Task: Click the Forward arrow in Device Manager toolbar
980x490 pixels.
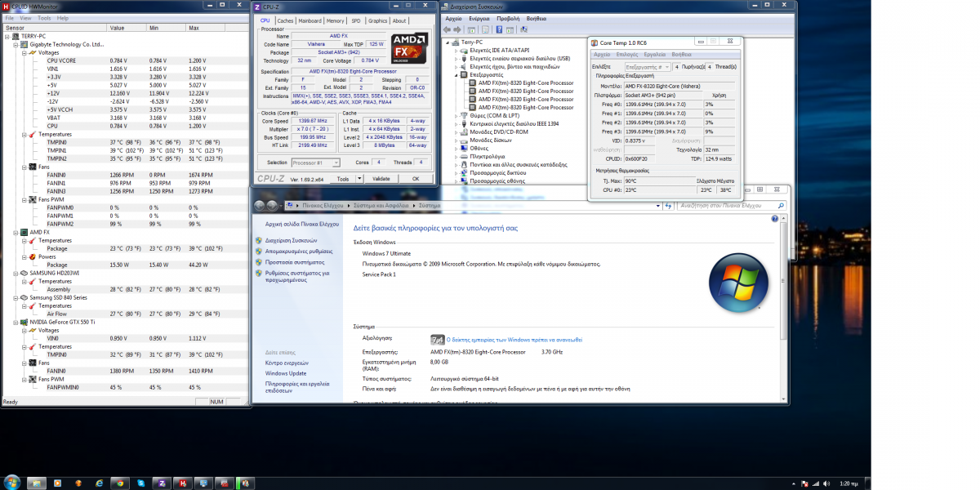Action: coord(459,29)
